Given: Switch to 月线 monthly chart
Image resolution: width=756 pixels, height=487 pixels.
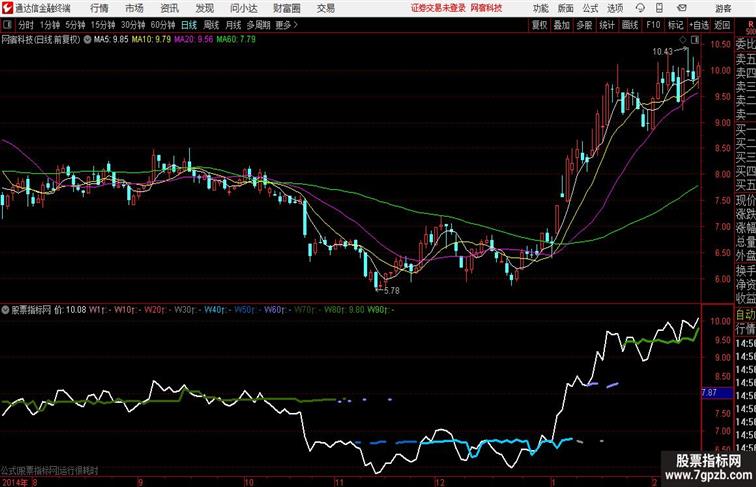Looking at the screenshot, I should [233, 25].
